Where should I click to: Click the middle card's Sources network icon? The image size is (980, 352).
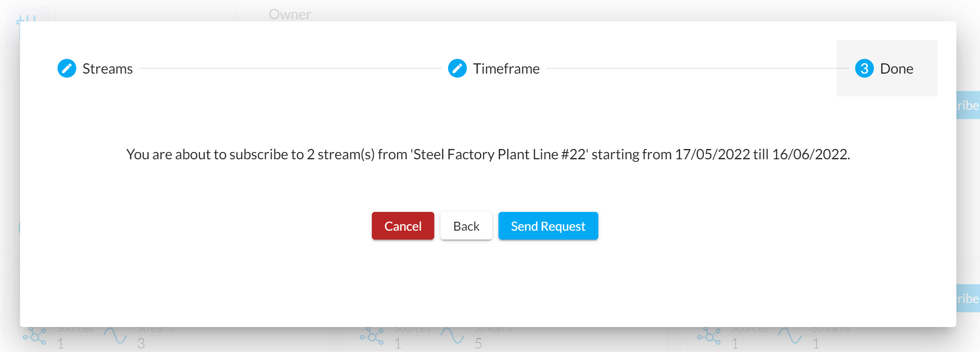[x=372, y=336]
